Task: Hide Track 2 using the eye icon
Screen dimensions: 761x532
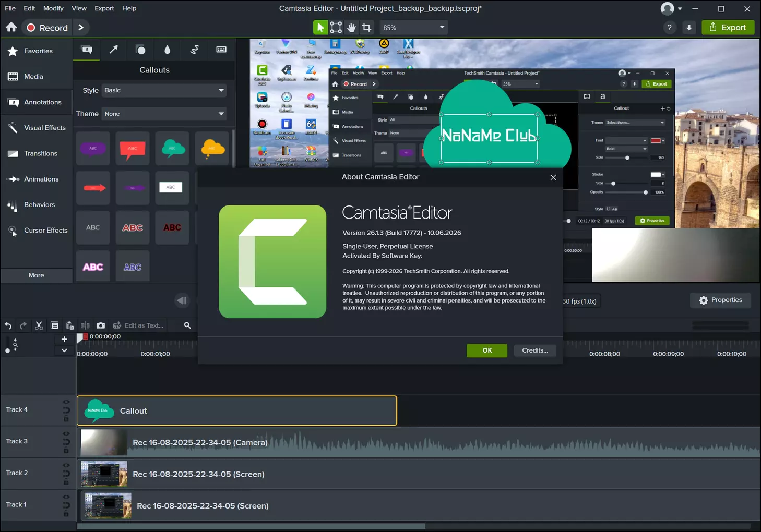Action: click(66, 465)
